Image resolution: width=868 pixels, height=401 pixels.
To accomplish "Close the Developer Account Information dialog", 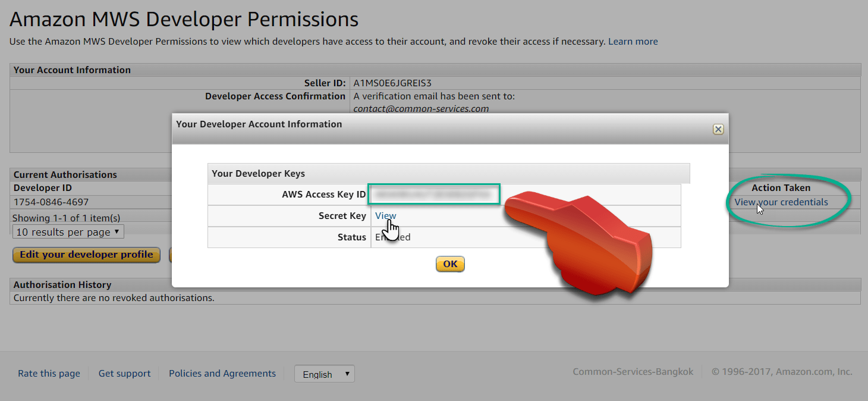I will pyautogui.click(x=718, y=129).
